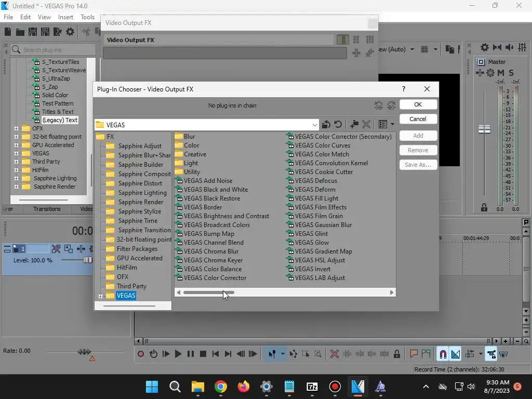Click the Pause button in transport
Image resolution: width=532 pixels, height=399 pixels.
tap(191, 354)
